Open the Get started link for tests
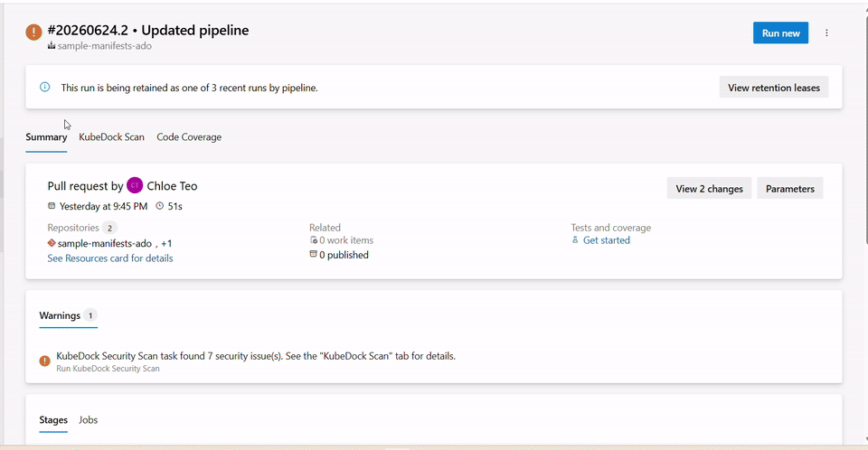 [606, 240]
